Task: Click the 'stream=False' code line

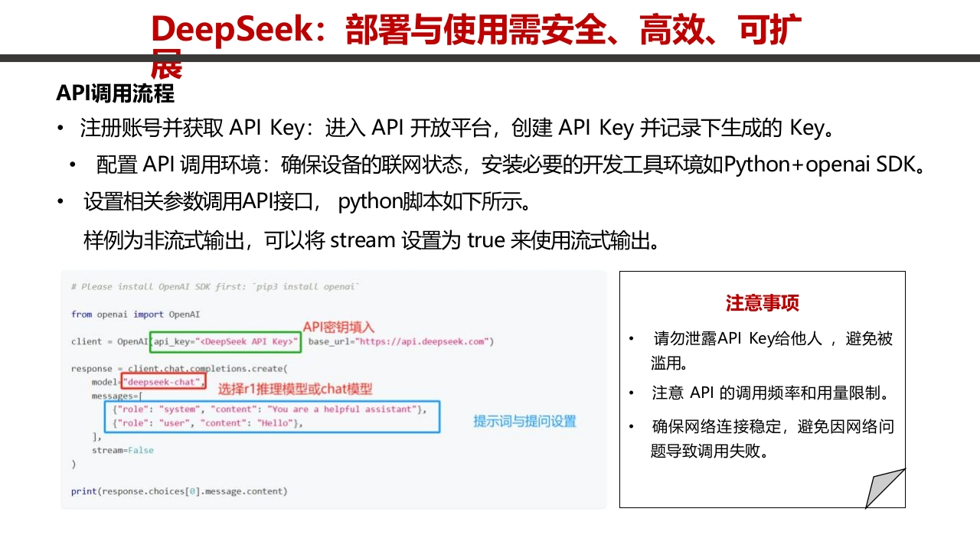Action: point(122,450)
